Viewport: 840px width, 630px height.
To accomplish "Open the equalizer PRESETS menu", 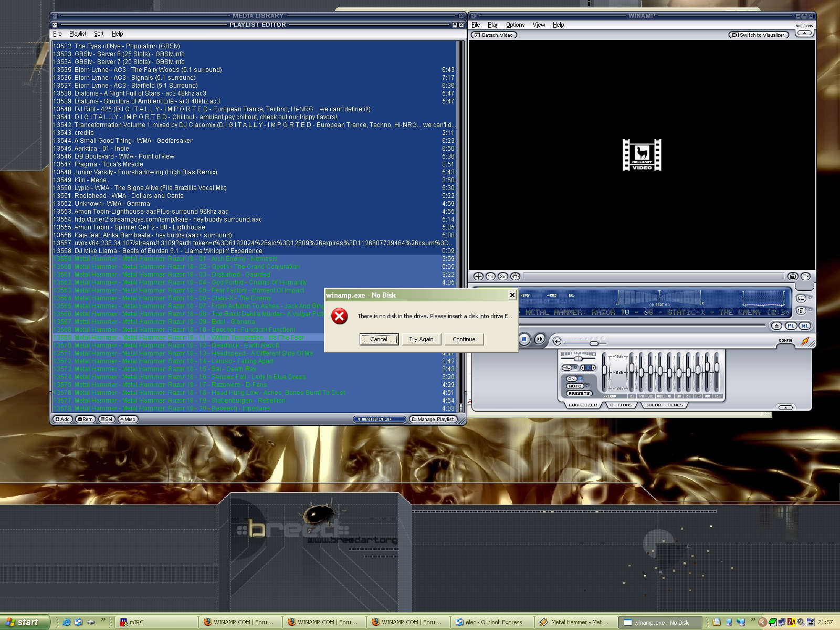I will [579, 393].
